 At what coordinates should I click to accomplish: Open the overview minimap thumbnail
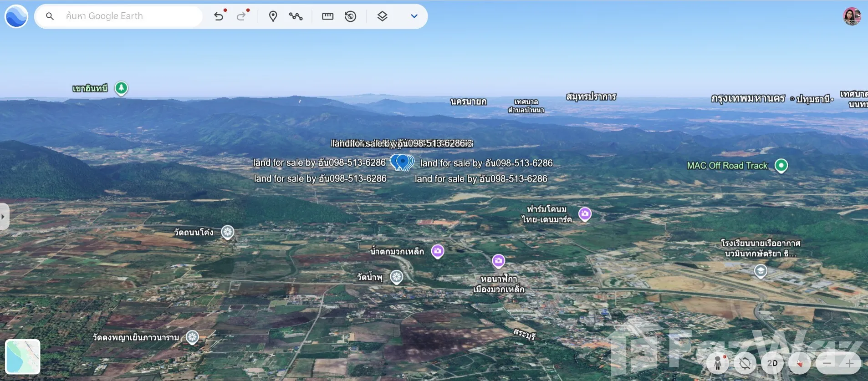pyautogui.click(x=23, y=356)
